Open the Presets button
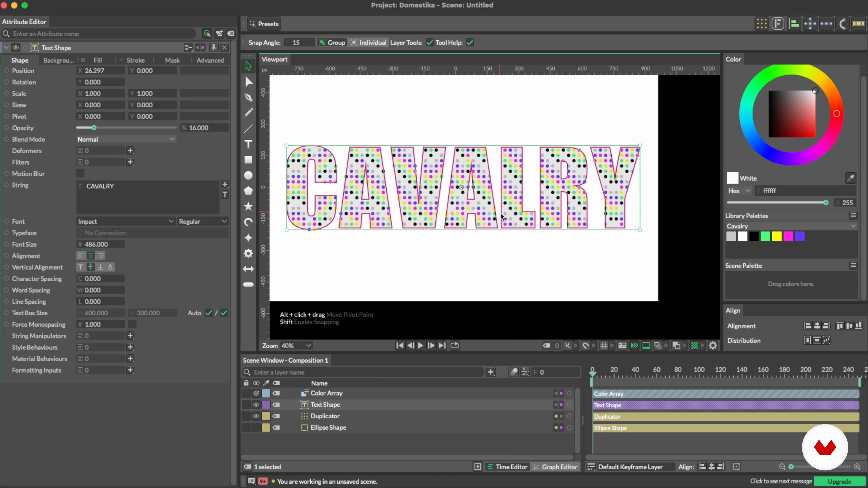Screen dimensions: 868x488 click(264, 24)
